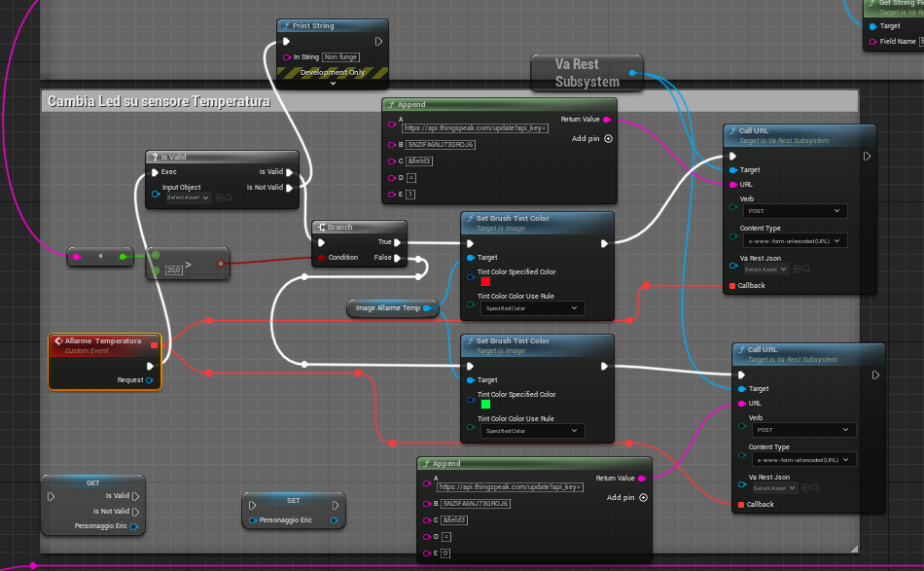Click the Branch Condition pin
This screenshot has height=571, width=924.
pos(321,258)
